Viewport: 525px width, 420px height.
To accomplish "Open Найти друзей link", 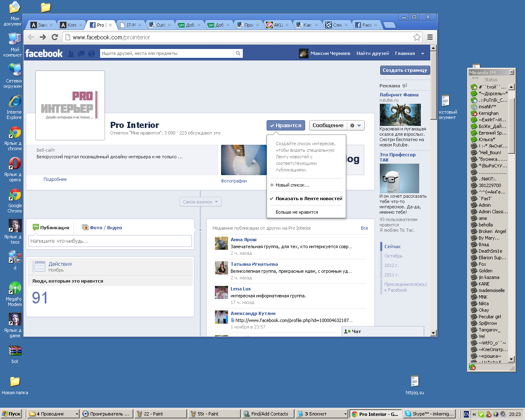I will [372, 53].
